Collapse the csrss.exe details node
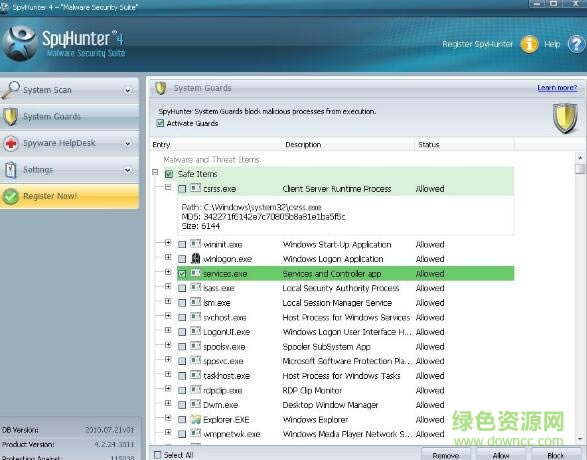Screen dimensions: 587x460 point(168,187)
